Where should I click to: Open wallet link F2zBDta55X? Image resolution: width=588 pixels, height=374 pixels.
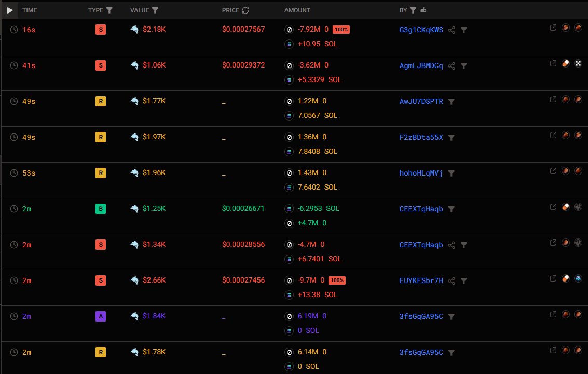(x=421, y=137)
